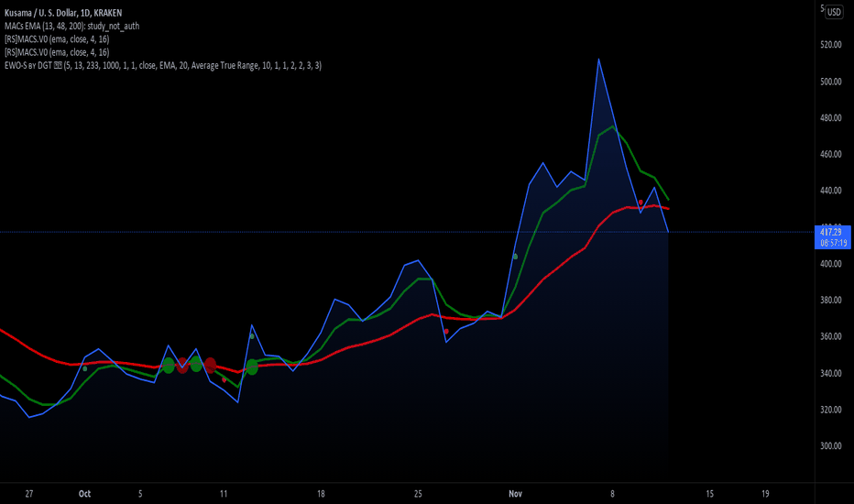
Task: Click the 11 date label on time axis
Action: point(224,494)
